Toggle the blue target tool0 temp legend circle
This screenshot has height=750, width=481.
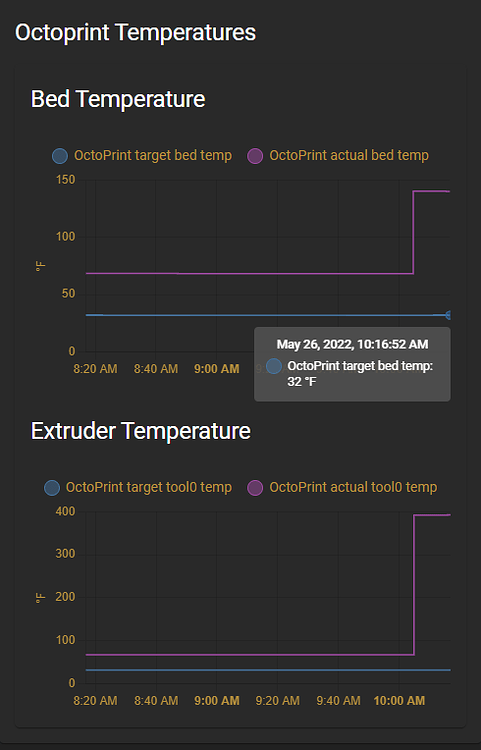[x=52, y=488]
